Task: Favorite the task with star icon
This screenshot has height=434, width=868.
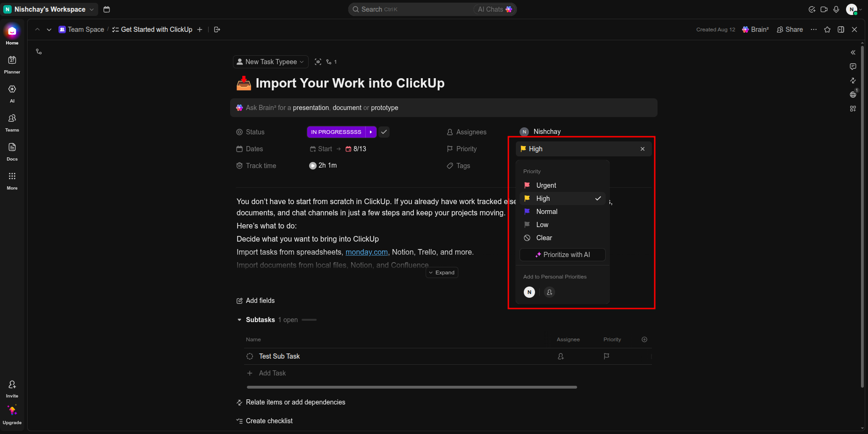Action: tap(827, 29)
